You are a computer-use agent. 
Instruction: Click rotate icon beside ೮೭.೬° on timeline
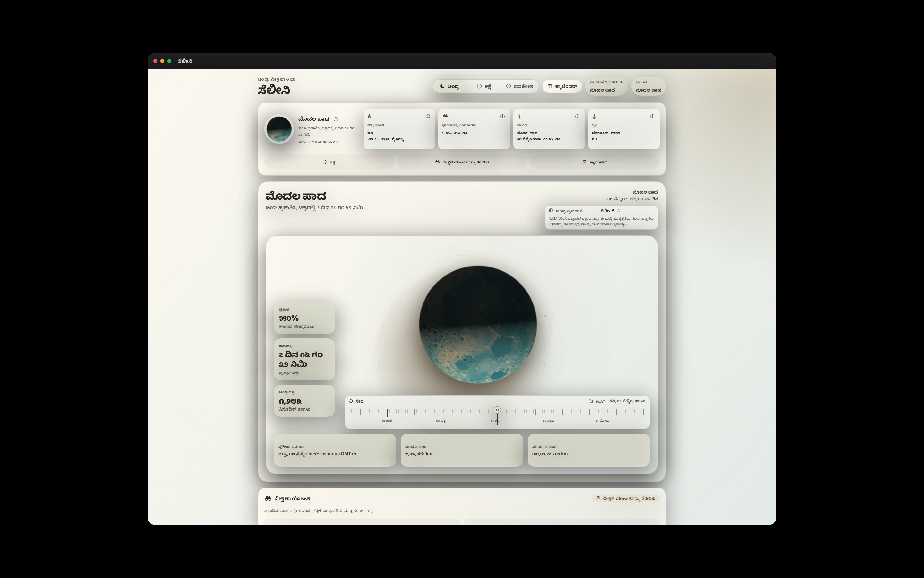591,401
